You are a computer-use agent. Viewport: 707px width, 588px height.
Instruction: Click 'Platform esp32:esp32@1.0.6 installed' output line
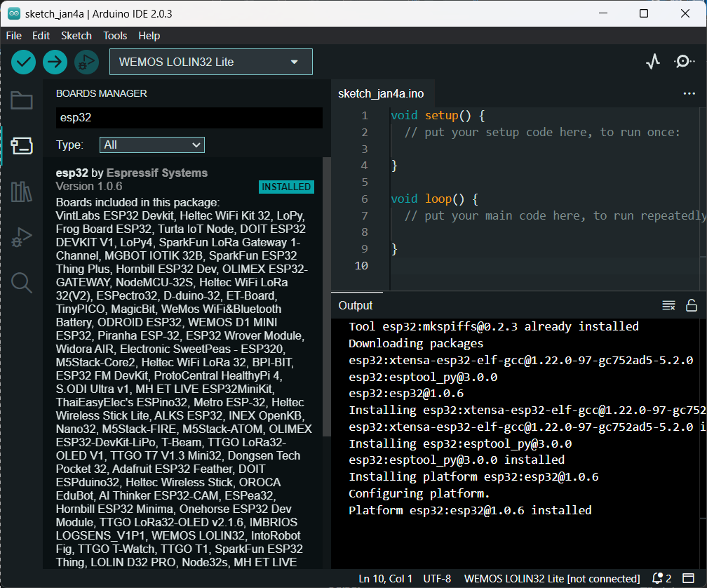tap(470, 510)
